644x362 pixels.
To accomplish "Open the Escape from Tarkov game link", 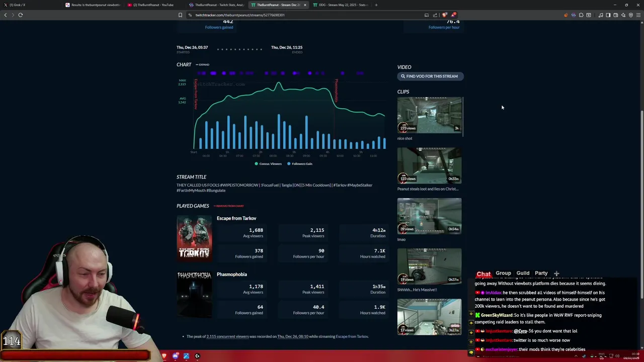I will click(236, 218).
